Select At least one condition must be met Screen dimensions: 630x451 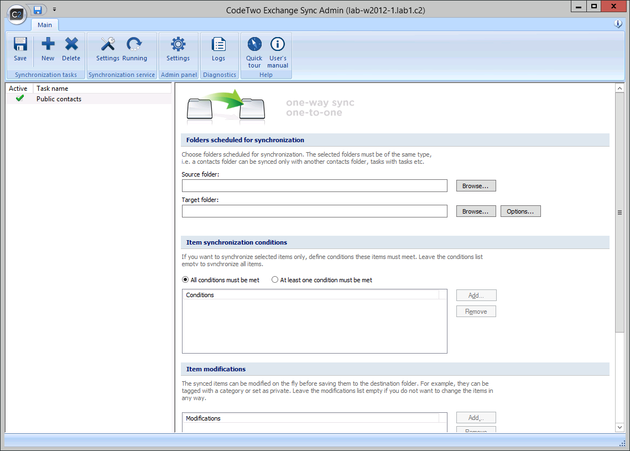(x=322, y=280)
